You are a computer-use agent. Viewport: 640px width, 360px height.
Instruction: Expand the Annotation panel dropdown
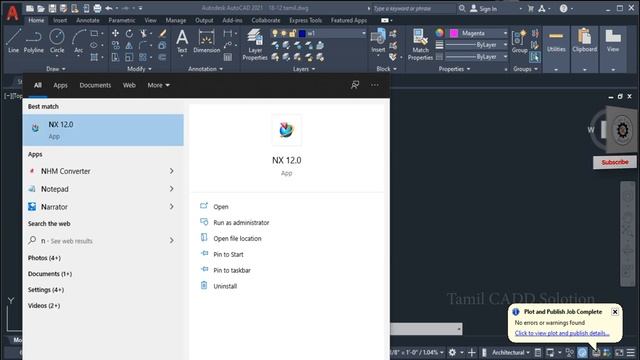205,69
